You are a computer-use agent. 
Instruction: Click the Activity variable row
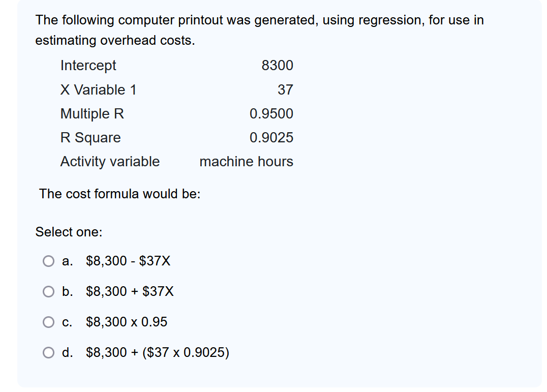pyautogui.click(x=110, y=162)
